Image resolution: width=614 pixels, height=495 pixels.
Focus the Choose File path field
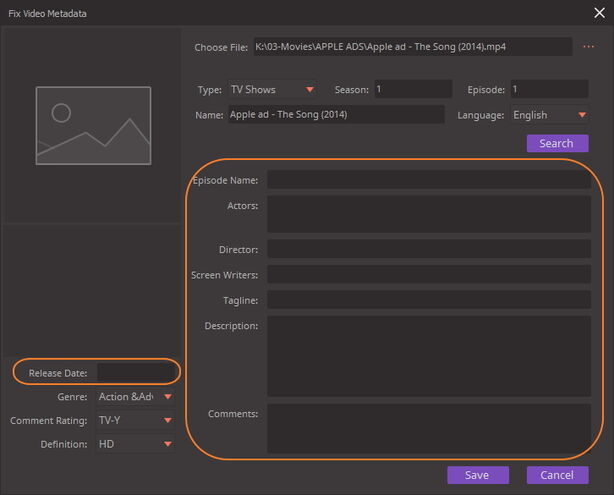pos(413,47)
